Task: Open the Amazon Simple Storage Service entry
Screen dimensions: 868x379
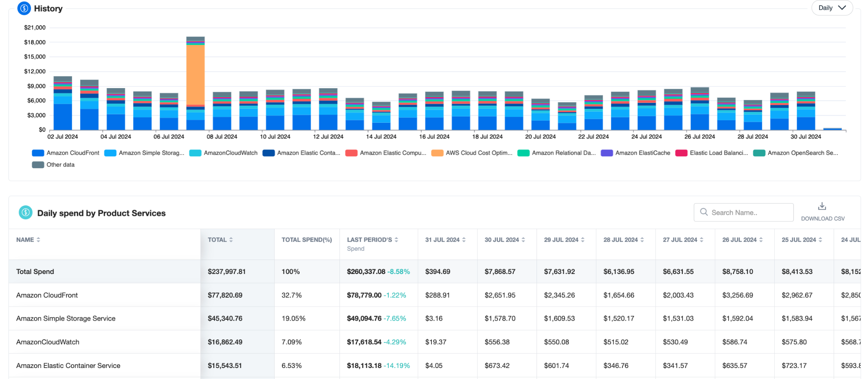Action: point(66,318)
